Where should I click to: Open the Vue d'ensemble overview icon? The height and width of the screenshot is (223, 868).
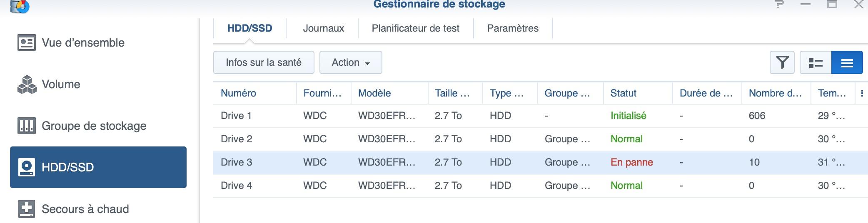(27, 42)
